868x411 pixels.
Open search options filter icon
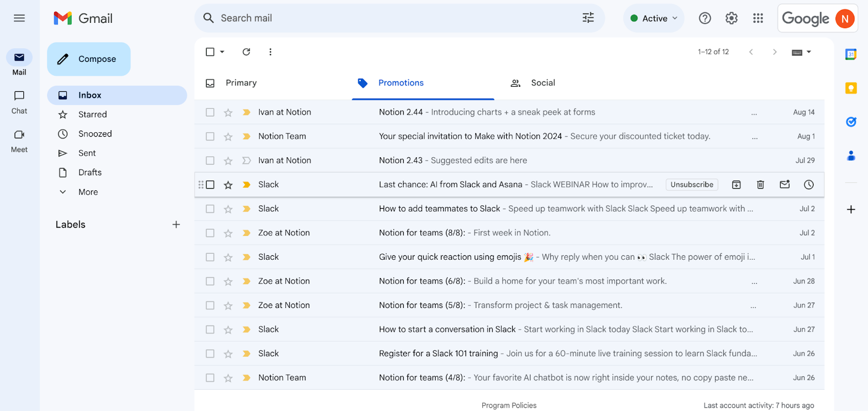pyautogui.click(x=588, y=18)
